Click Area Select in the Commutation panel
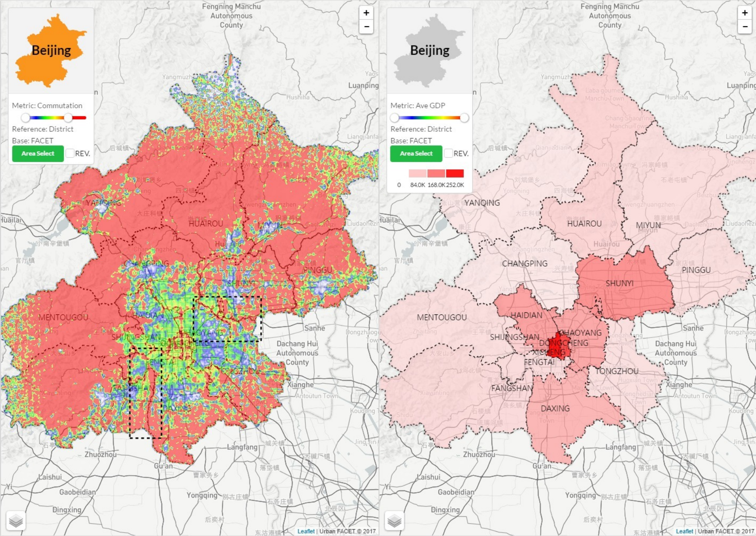 click(x=38, y=153)
